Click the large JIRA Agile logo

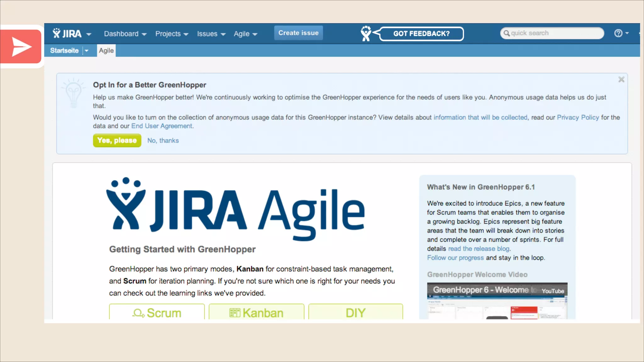click(236, 210)
